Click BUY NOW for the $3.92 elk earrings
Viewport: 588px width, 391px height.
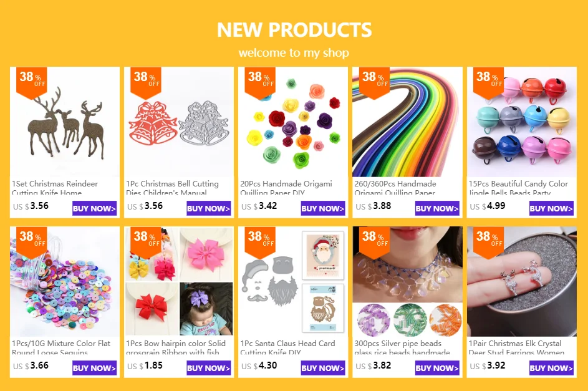pos(551,368)
